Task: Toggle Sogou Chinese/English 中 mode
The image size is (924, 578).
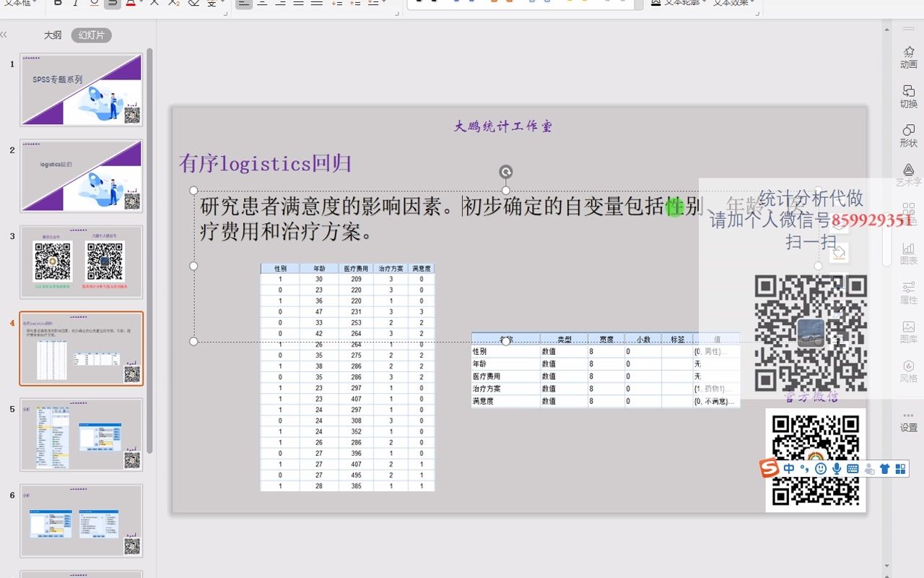Action: tap(789, 469)
